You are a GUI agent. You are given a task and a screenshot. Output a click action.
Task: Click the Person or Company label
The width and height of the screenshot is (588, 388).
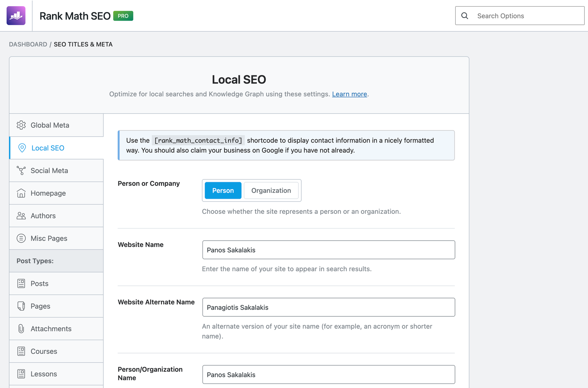(x=149, y=183)
